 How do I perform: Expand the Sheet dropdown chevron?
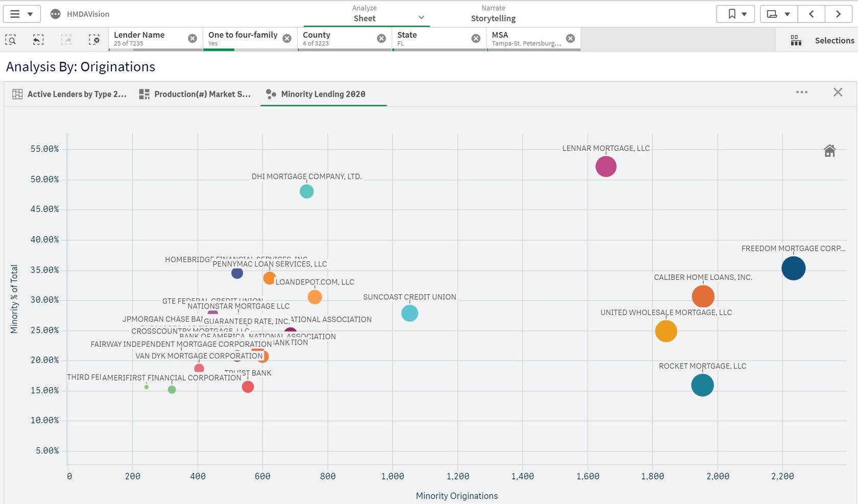[x=421, y=17]
